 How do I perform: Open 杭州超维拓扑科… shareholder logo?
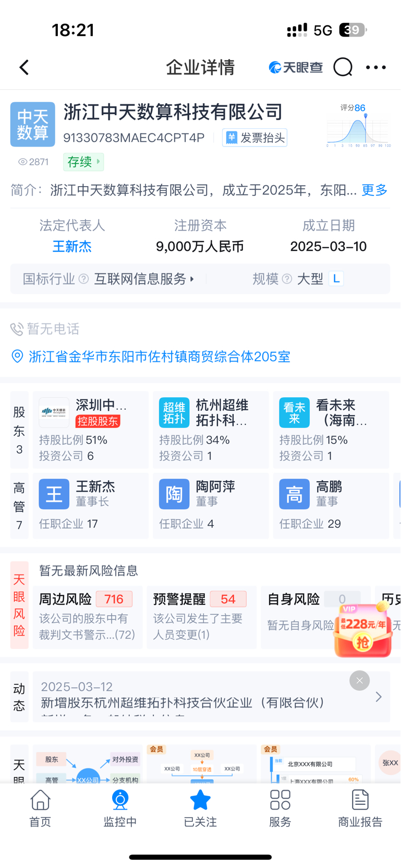point(174,413)
